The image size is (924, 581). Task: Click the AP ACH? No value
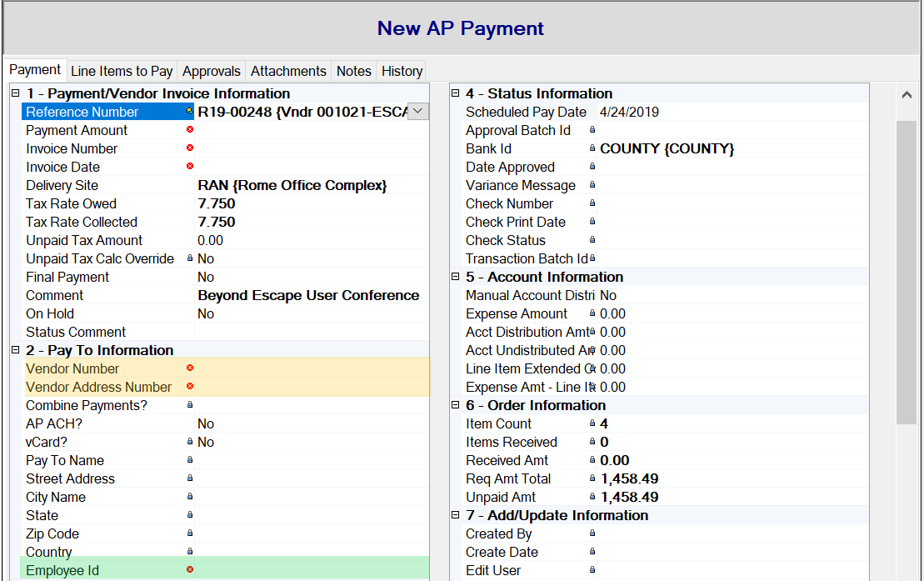[x=206, y=423]
